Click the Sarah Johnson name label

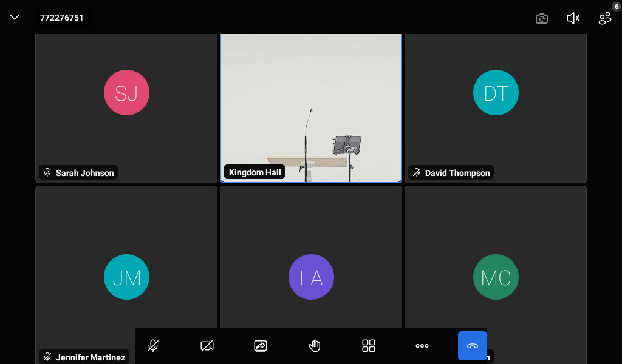point(84,173)
